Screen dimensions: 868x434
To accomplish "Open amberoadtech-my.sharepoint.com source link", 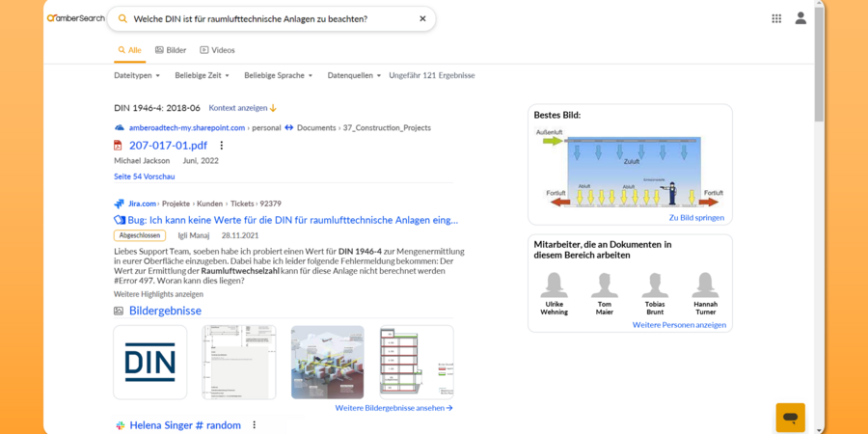I will pos(187,128).
